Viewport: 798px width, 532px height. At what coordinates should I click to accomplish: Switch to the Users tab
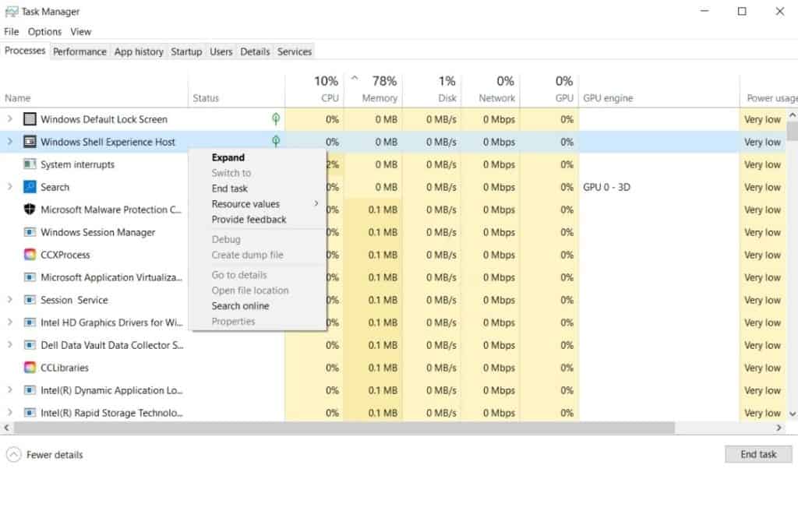click(x=221, y=51)
